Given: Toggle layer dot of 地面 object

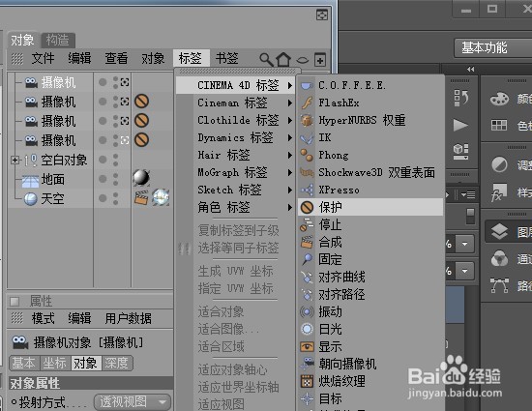Looking at the screenshot, I should pyautogui.click(x=103, y=179).
